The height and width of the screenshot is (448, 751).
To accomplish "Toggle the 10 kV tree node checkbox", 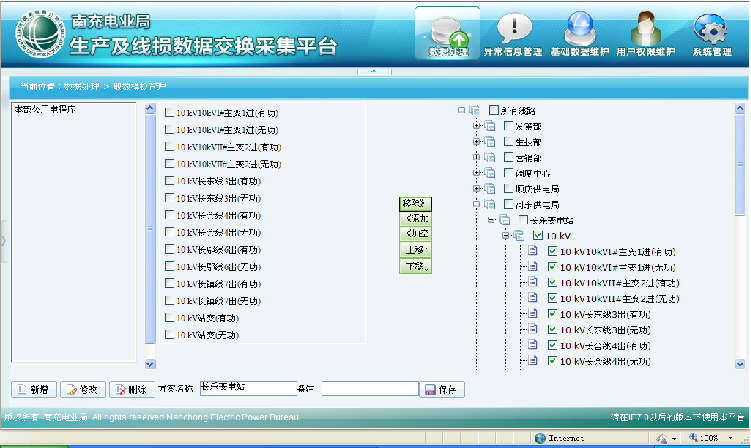I will (x=539, y=235).
